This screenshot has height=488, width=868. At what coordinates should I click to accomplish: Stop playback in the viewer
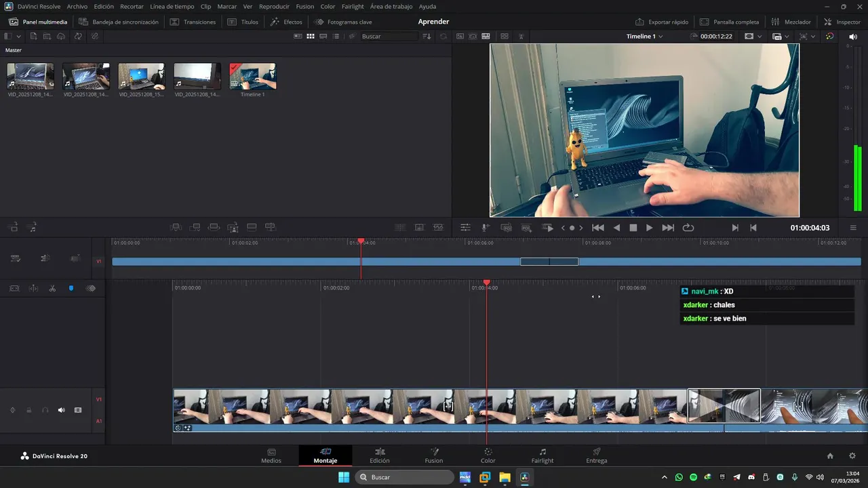point(633,228)
